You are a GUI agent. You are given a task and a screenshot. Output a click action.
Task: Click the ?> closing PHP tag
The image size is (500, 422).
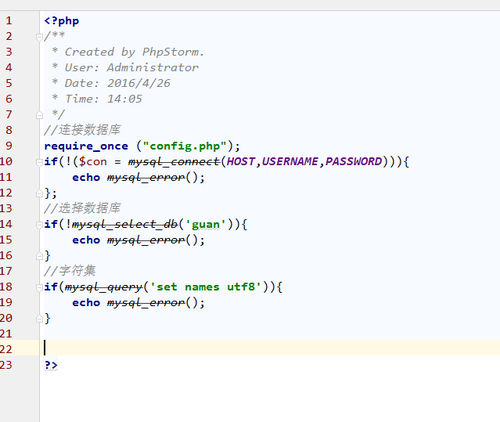[x=51, y=365]
